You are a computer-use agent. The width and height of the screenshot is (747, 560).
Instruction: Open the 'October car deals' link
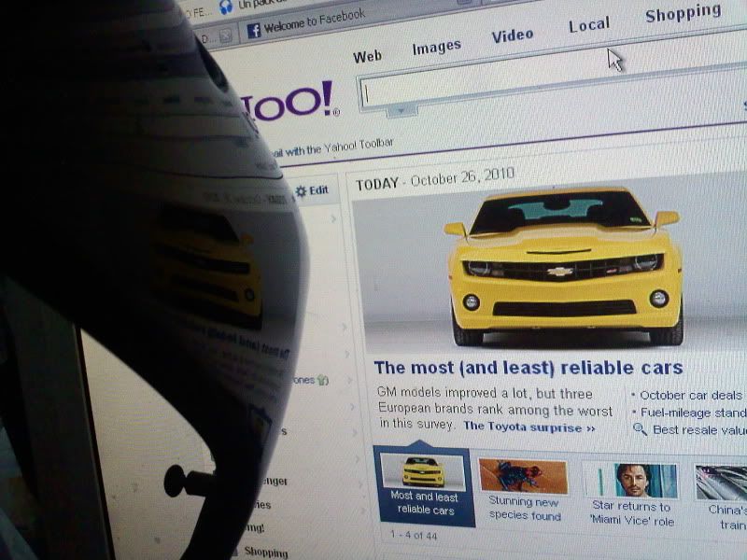click(690, 395)
